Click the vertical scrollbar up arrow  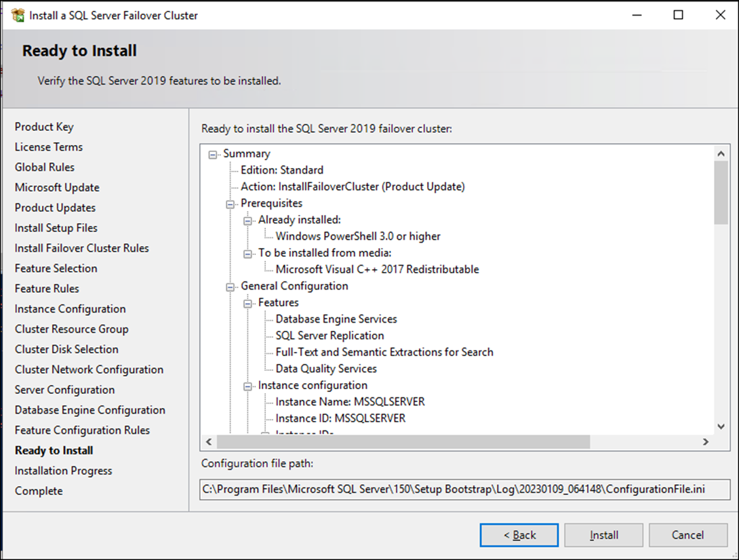pyautogui.click(x=721, y=154)
